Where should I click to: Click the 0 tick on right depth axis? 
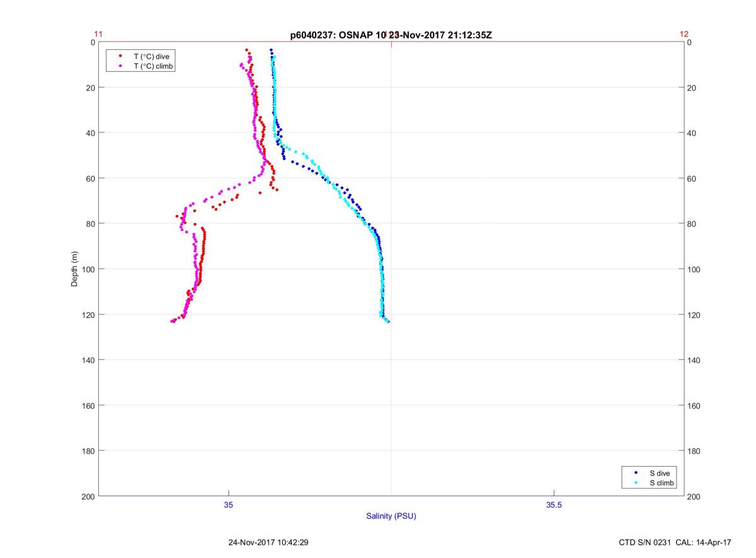pos(689,42)
